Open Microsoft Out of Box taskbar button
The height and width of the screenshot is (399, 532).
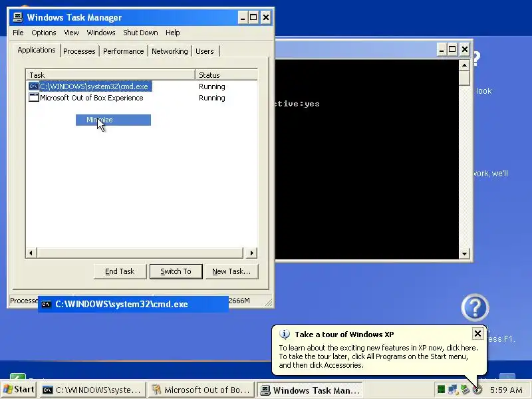[x=201, y=390]
